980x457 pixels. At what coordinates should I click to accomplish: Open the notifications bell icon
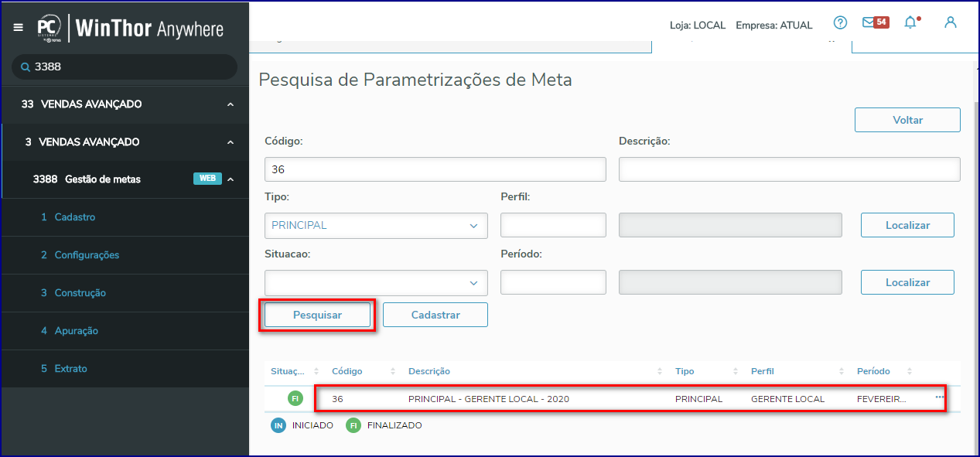coord(911,22)
